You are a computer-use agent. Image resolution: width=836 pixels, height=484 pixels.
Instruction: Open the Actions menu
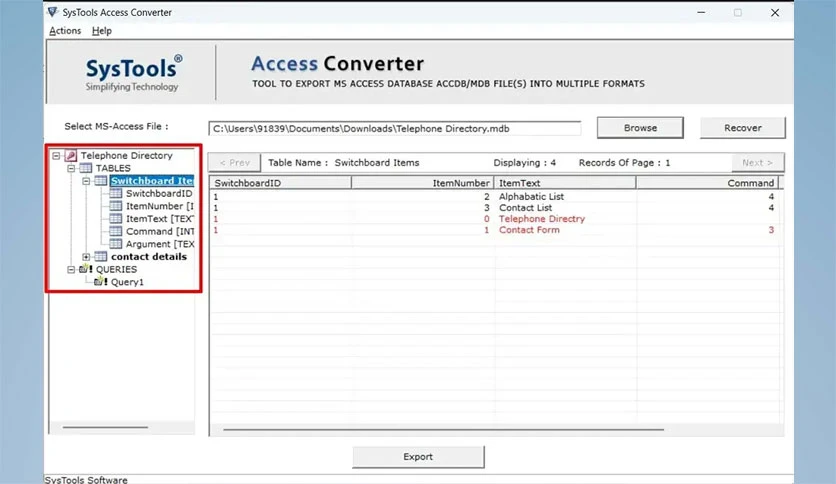pos(65,31)
